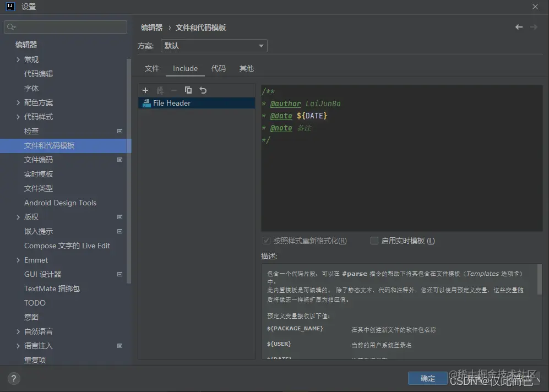
Task: Navigate back with left arrow
Action: [519, 27]
